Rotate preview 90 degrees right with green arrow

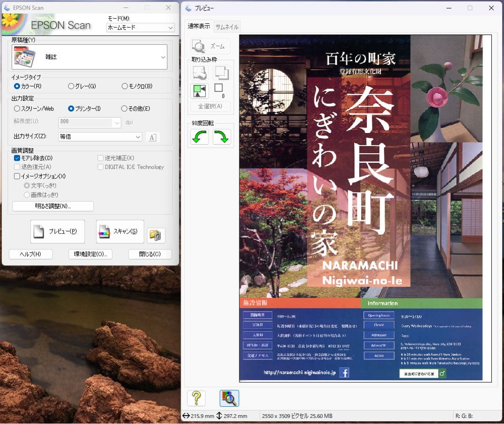coord(222,137)
